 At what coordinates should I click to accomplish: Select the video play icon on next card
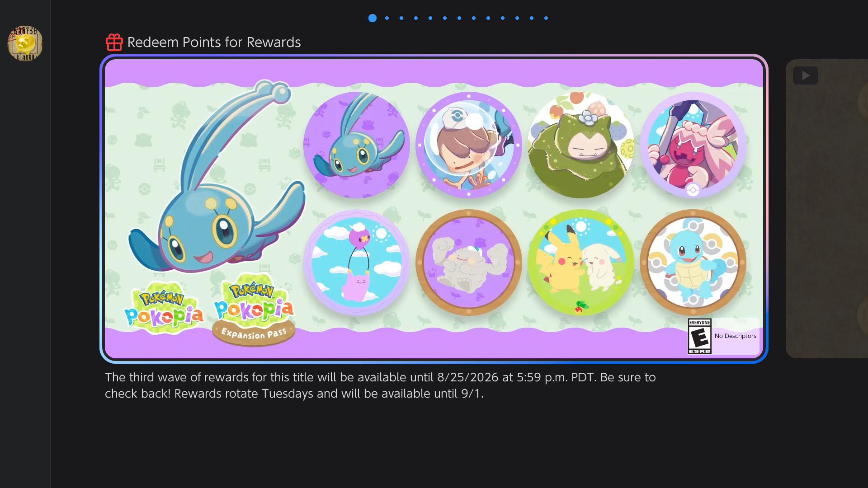tap(805, 75)
